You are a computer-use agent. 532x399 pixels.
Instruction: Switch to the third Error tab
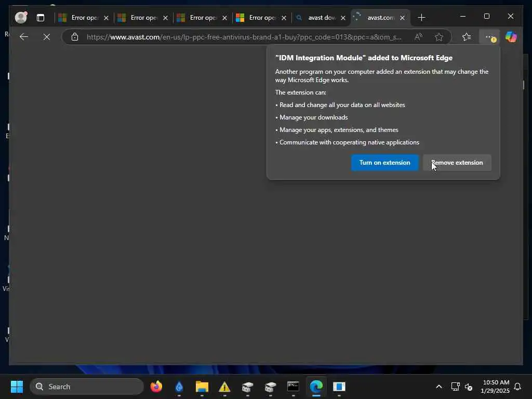point(202,18)
